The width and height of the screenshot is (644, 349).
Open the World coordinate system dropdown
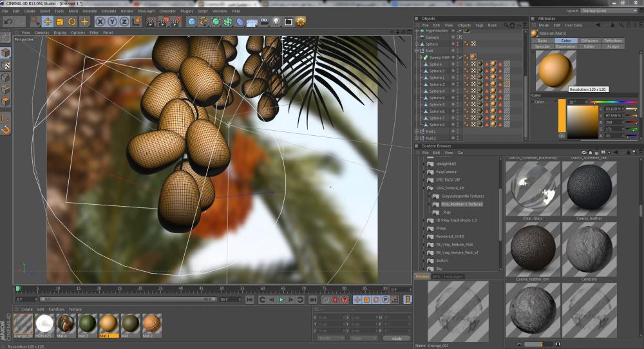330,338
